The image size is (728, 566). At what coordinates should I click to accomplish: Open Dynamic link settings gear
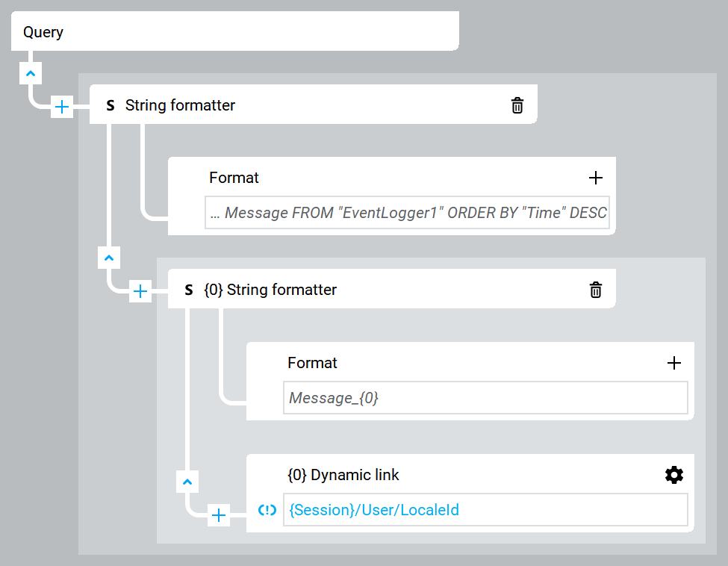[x=673, y=475]
